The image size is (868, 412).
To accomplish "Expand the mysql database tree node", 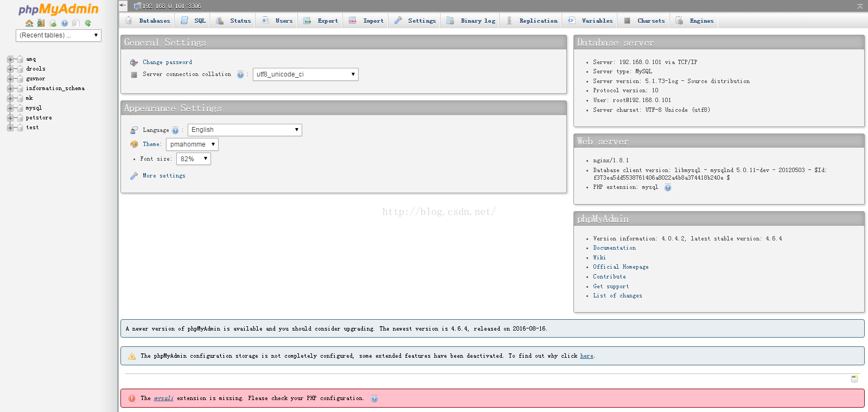I will (10, 108).
